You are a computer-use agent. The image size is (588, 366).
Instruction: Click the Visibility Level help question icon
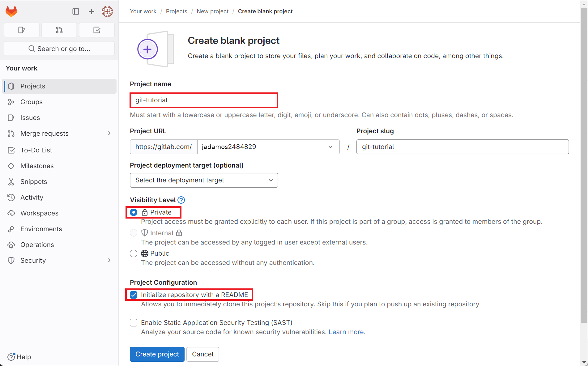181,200
